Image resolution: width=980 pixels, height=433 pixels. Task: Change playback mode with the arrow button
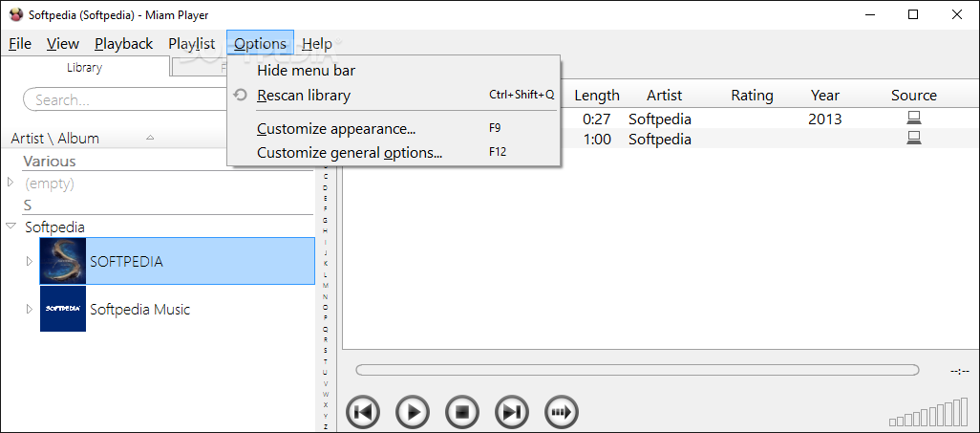(x=562, y=412)
